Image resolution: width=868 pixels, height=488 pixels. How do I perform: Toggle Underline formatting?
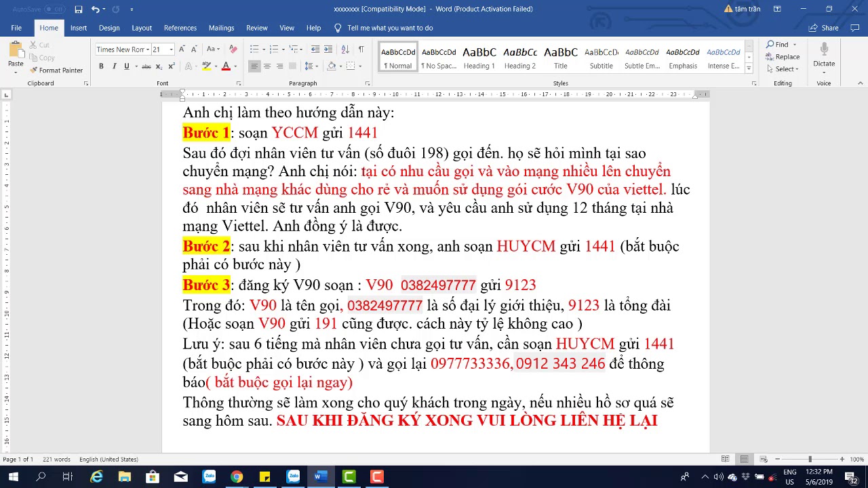pyautogui.click(x=125, y=66)
